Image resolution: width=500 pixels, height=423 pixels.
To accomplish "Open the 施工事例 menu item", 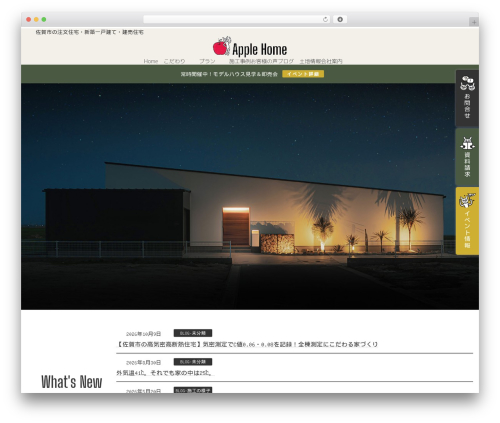I will [x=239, y=61].
